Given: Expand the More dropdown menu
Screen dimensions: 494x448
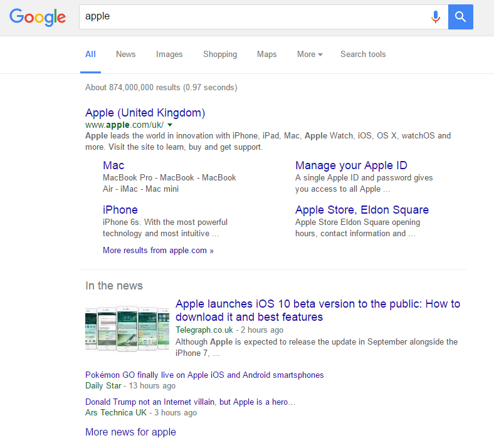Looking at the screenshot, I should (x=310, y=54).
